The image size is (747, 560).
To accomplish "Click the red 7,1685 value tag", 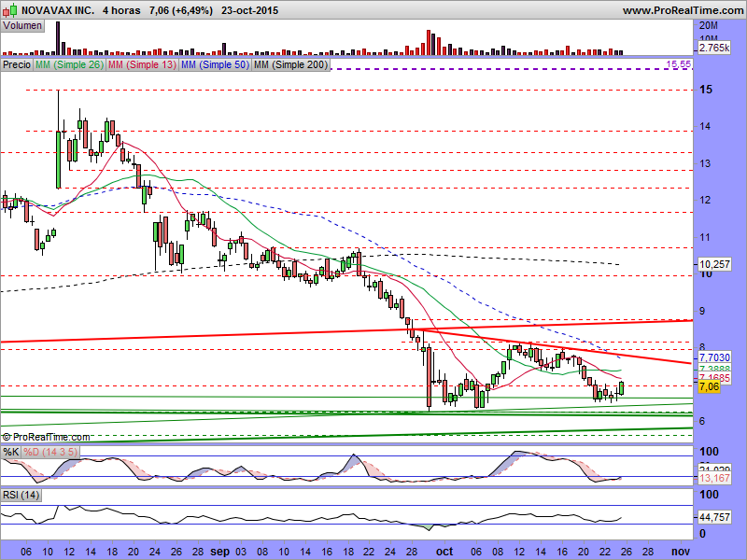I will [x=714, y=378].
